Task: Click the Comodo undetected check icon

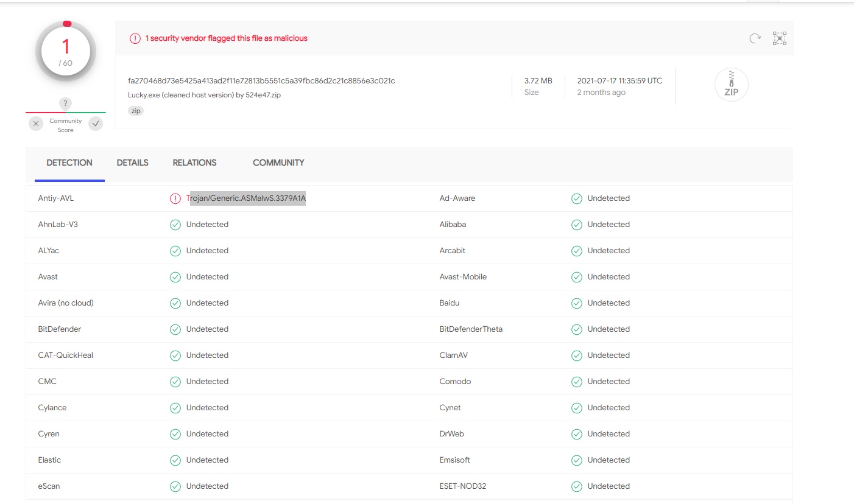Action: 576,382
